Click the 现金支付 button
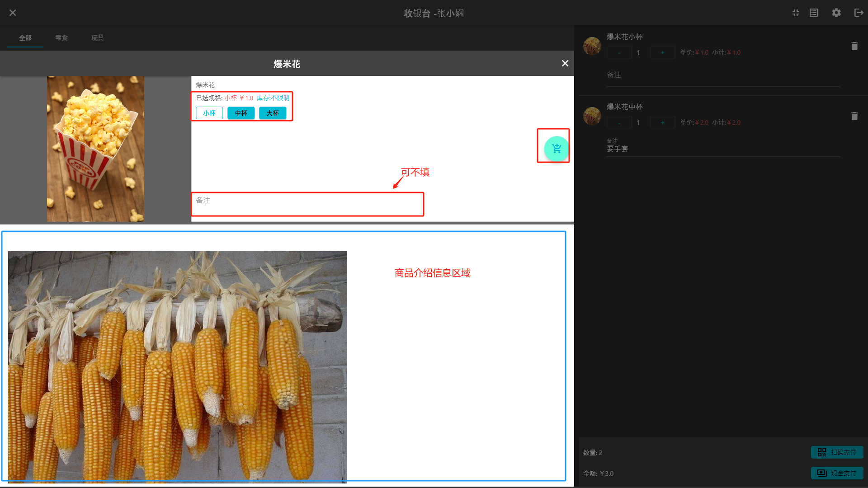 tap(837, 473)
